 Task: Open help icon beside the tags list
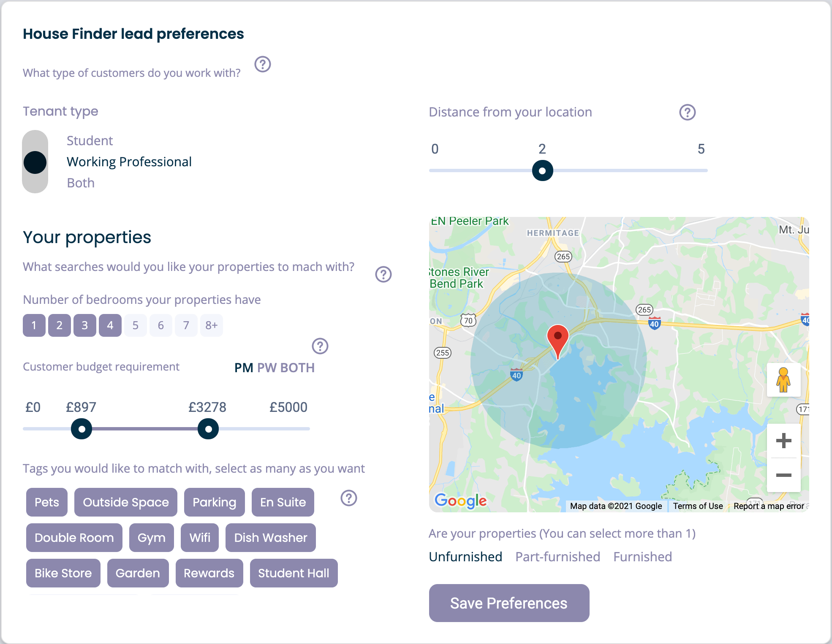click(348, 498)
